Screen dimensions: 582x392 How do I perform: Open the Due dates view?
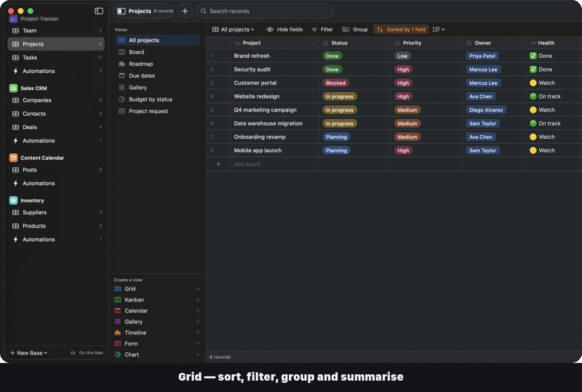coord(157,75)
